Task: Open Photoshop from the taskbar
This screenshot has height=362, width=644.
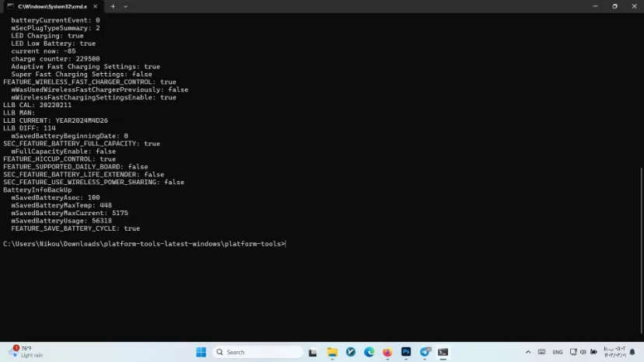Action: [x=406, y=352]
